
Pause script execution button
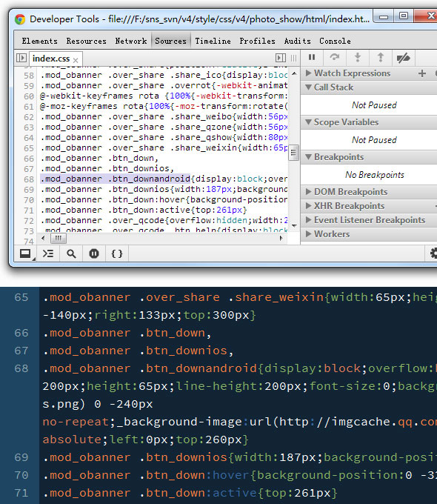311,58
